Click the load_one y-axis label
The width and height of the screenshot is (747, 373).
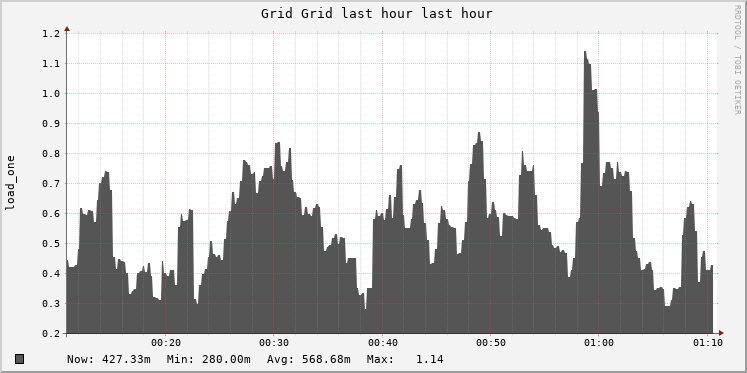[x=10, y=183]
